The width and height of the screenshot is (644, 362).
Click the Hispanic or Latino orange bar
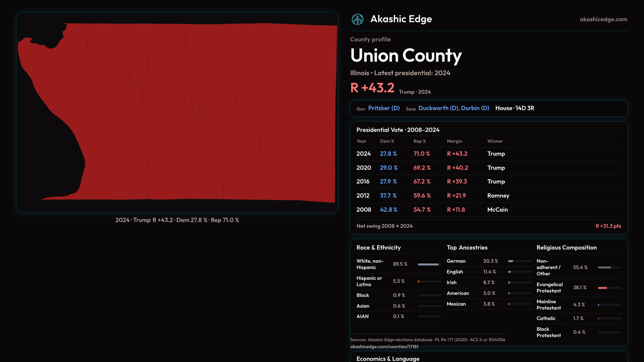point(419,282)
